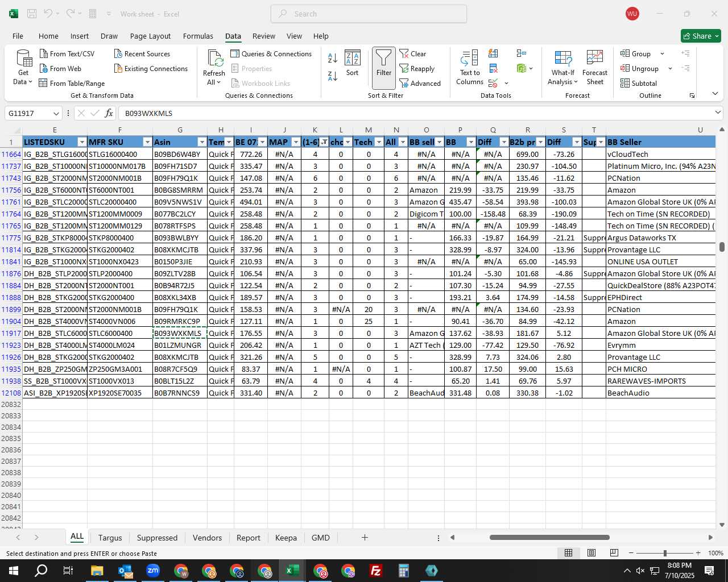The width and height of the screenshot is (728, 582).
Task: Click the horizontal scrollbar thumb
Action: [549, 537]
